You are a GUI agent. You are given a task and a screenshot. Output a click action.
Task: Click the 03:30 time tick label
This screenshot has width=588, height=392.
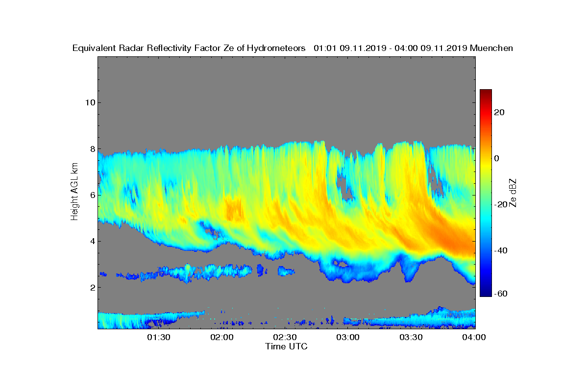[x=412, y=338]
